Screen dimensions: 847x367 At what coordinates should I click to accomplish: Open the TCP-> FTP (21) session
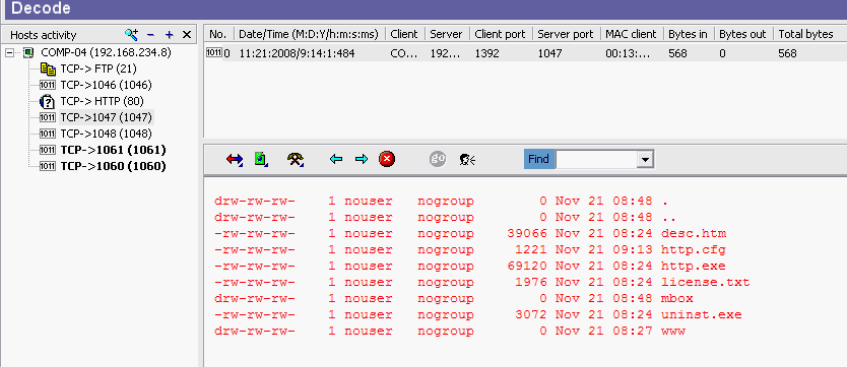coord(98,69)
